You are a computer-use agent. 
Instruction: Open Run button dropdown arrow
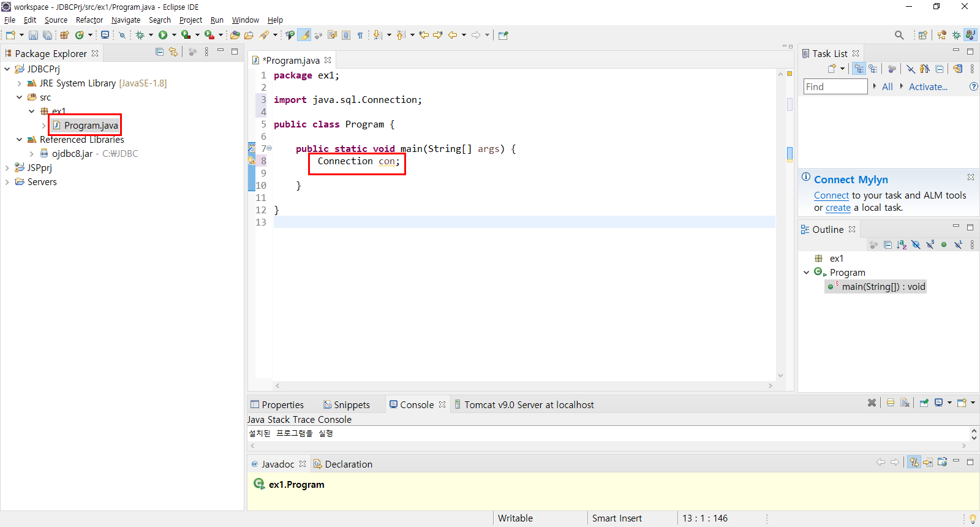pyautogui.click(x=174, y=35)
